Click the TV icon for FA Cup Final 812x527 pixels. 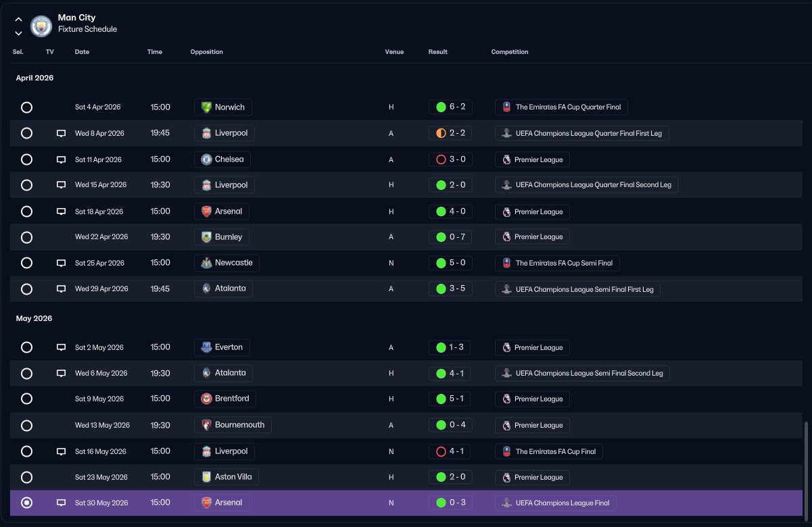[x=61, y=451]
